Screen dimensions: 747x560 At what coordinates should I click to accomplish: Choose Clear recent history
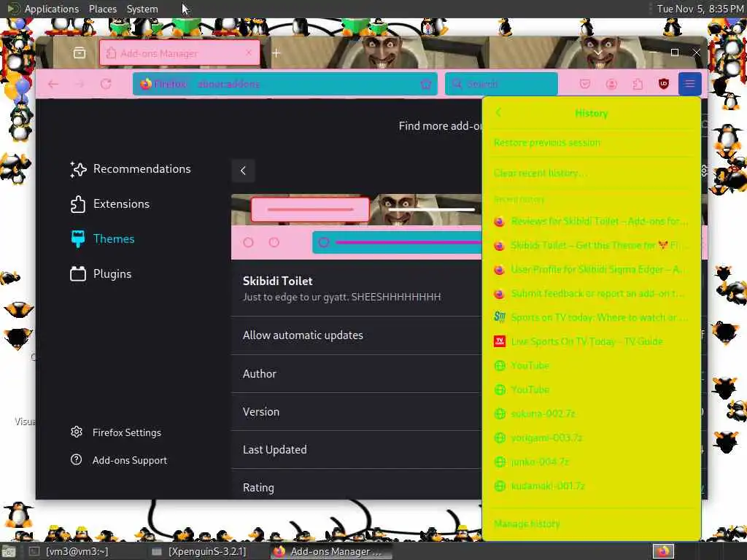[x=591, y=173]
